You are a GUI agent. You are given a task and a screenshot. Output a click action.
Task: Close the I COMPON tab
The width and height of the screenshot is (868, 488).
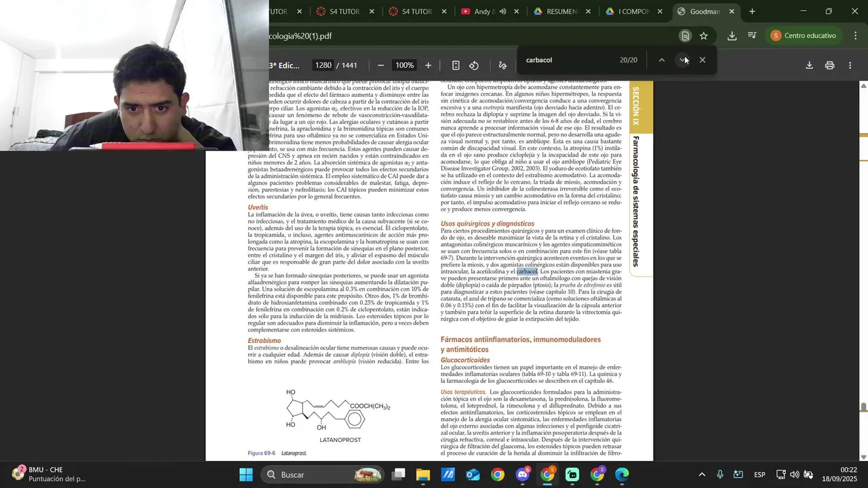[x=660, y=12]
